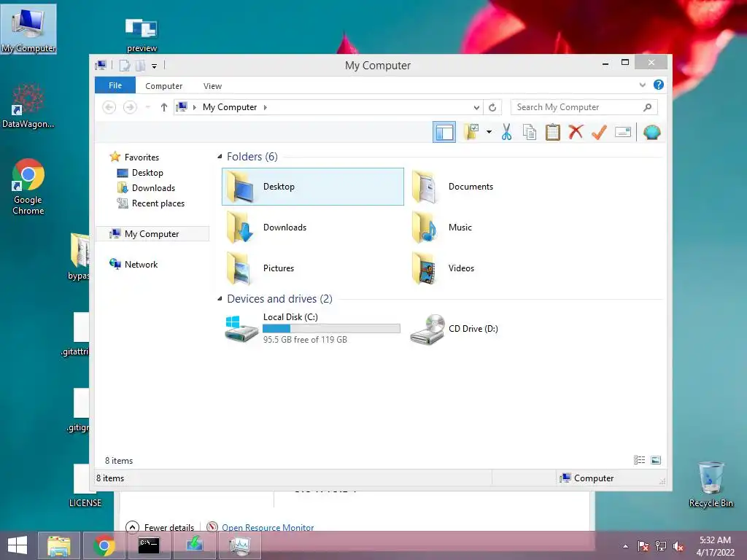Open the dropdown arrow beside folder options
Screen dimensions: 747x560
pos(489,132)
